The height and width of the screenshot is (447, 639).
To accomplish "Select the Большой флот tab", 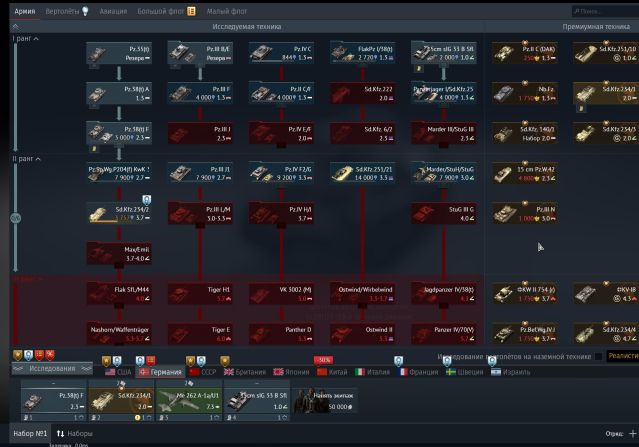I will 159,11.
